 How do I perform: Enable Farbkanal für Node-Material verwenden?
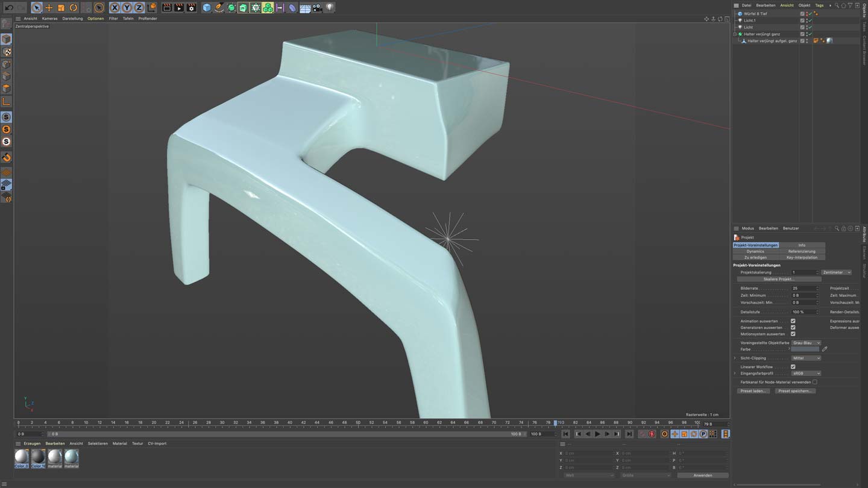pos(814,382)
